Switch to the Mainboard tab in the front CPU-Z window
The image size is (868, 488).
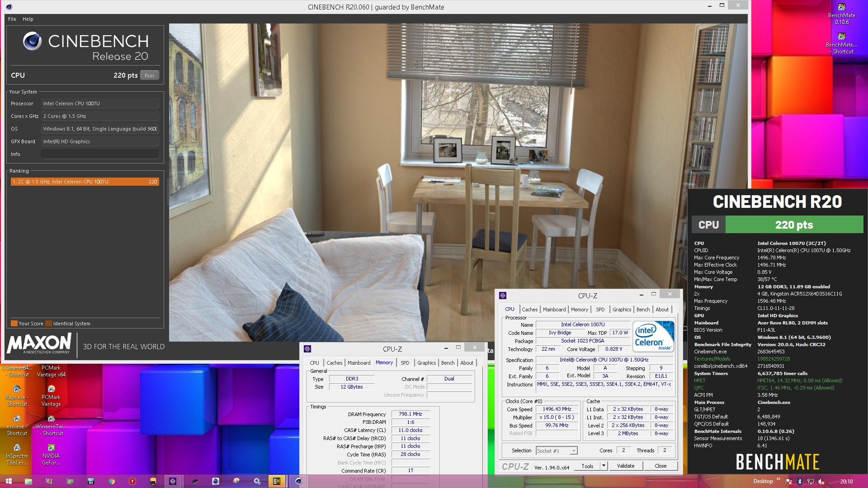point(554,310)
